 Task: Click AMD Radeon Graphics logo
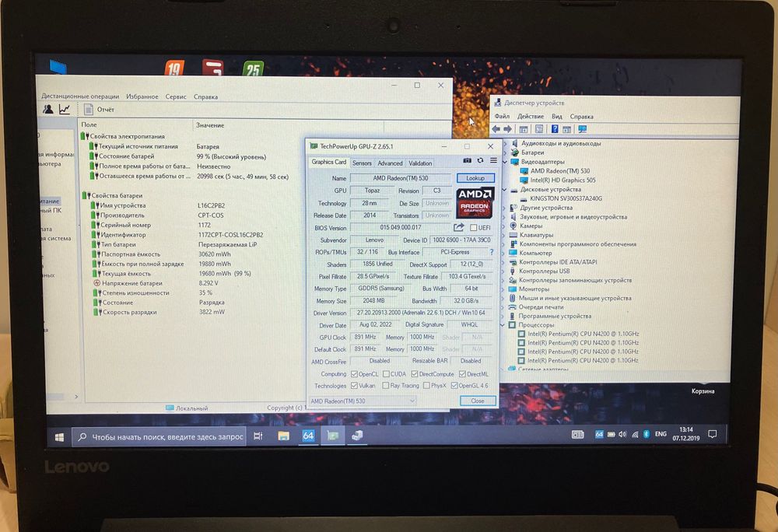pos(475,202)
